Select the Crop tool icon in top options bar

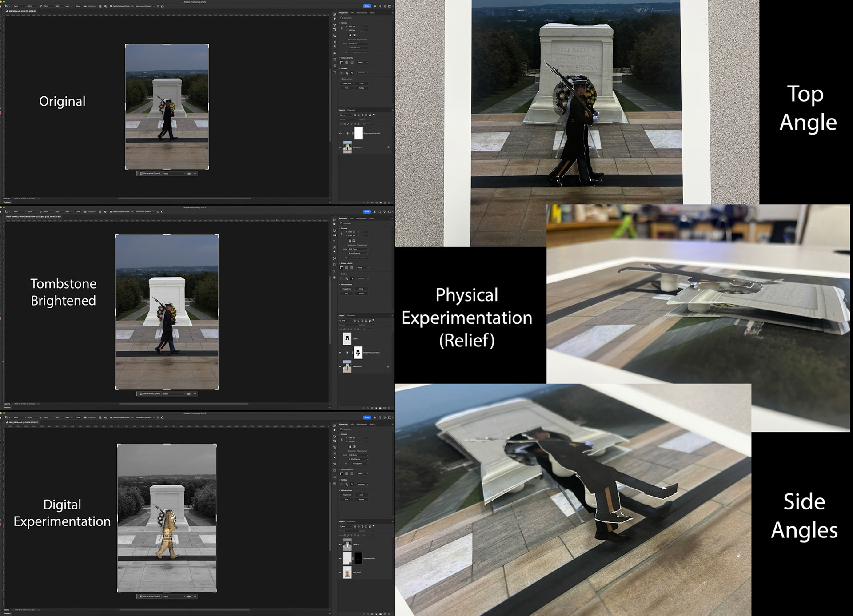pyautogui.click(x=6, y=6)
